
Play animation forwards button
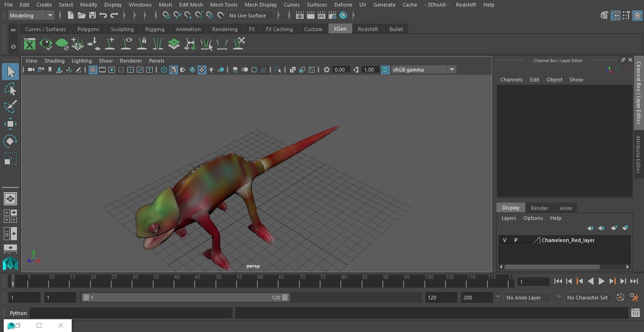click(x=602, y=281)
